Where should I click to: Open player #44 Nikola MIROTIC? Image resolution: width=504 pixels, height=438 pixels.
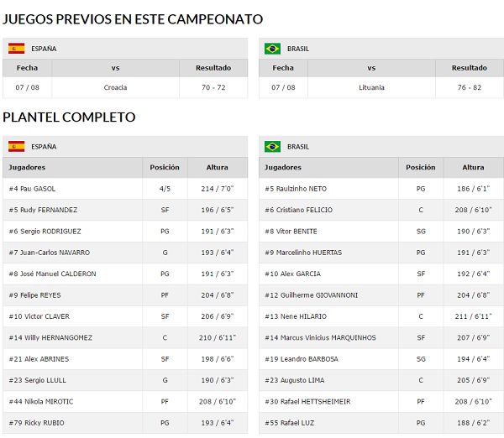click(41, 402)
